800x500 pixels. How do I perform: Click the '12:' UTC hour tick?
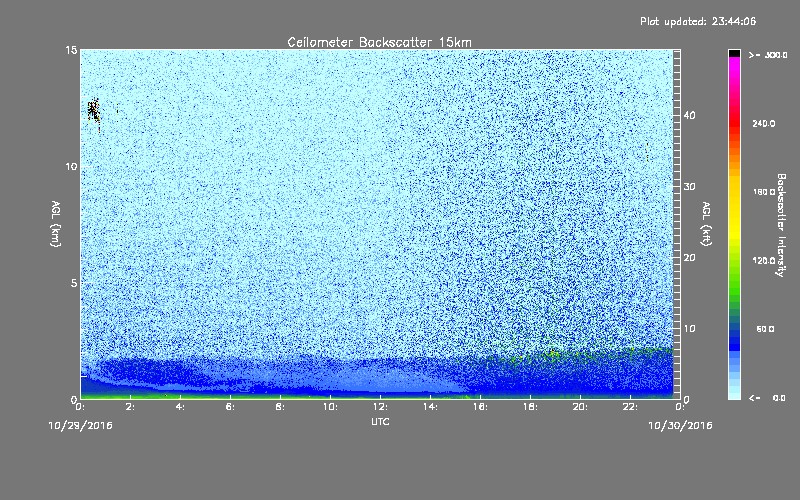pyautogui.click(x=380, y=407)
